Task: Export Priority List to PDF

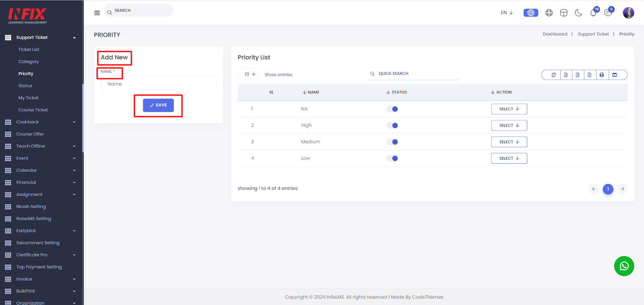Action: [589, 75]
